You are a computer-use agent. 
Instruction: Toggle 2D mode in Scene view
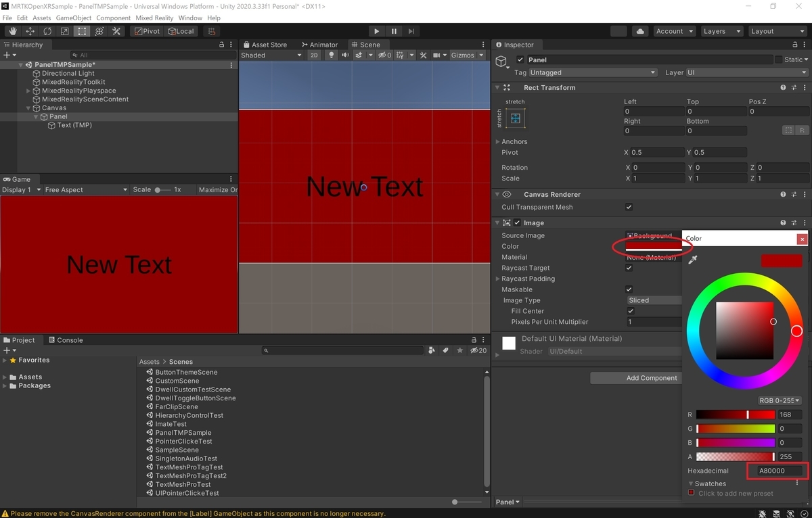[314, 55]
